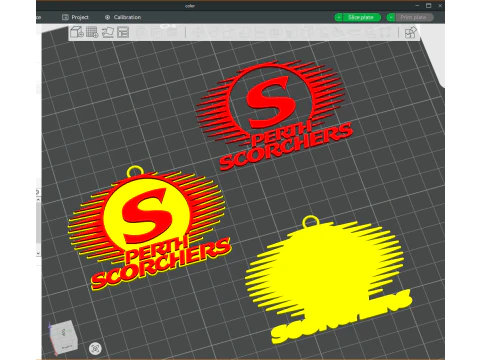Click the greyed Print plate button
Screen dimensions: 480x360
(x=414, y=17)
